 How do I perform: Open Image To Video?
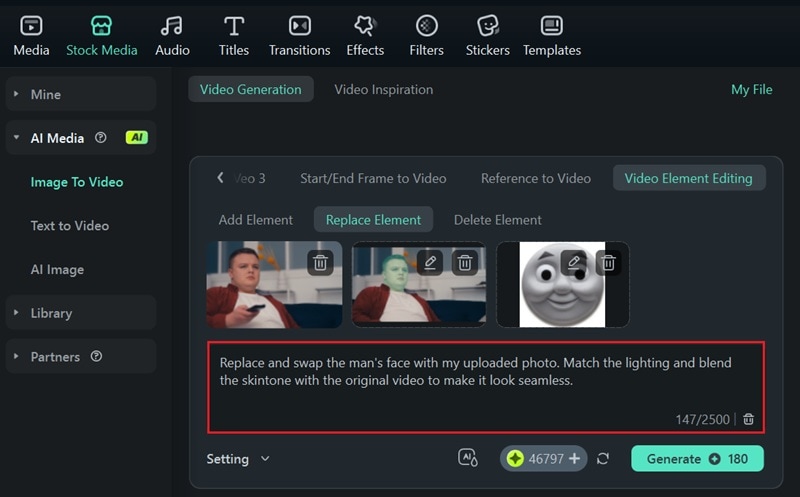coord(77,182)
